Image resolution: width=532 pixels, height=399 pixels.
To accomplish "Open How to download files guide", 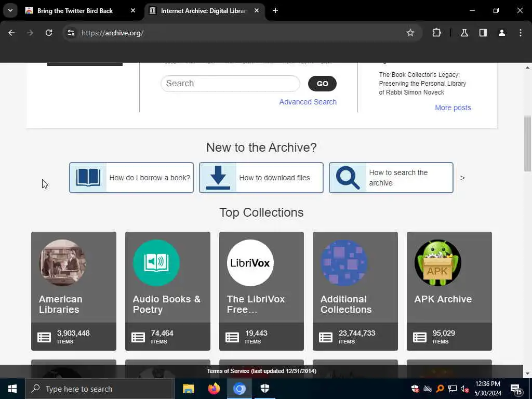I will point(261,178).
